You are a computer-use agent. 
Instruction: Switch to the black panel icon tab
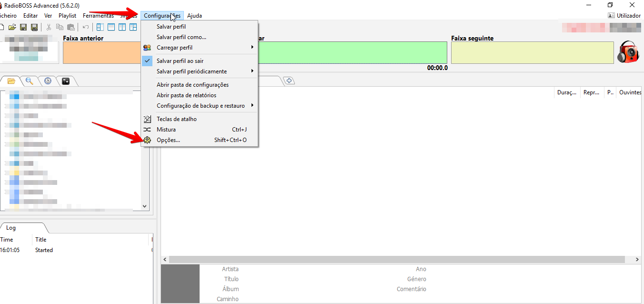pos(66,81)
